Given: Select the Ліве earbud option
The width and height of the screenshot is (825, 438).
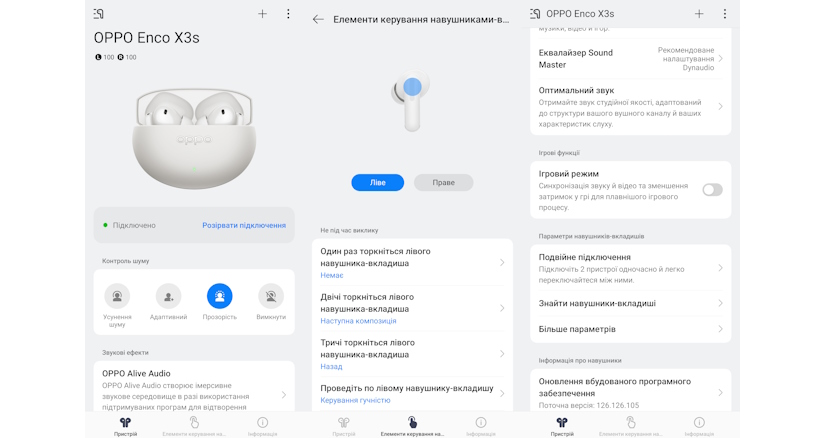Looking at the screenshot, I should point(377,183).
